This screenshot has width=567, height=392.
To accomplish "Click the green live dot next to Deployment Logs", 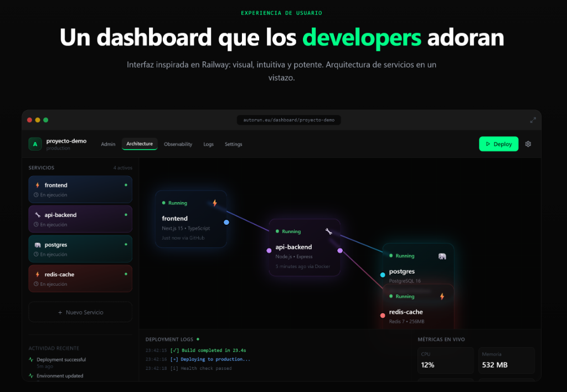I will (x=198, y=339).
